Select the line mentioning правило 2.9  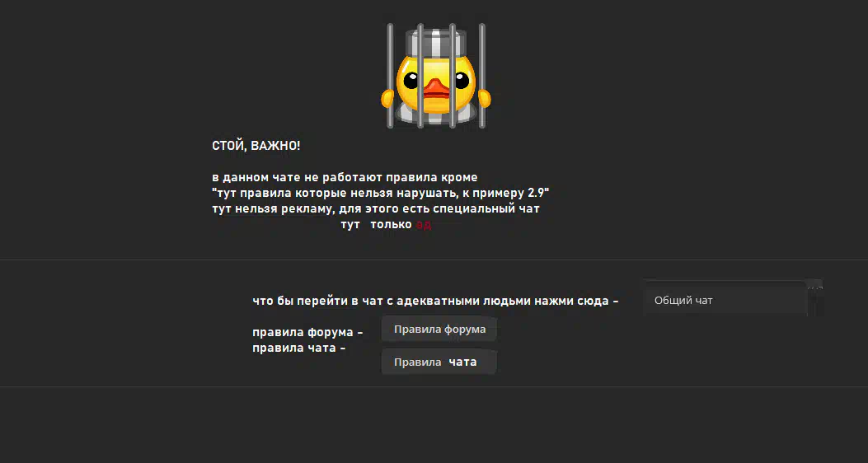380,194
